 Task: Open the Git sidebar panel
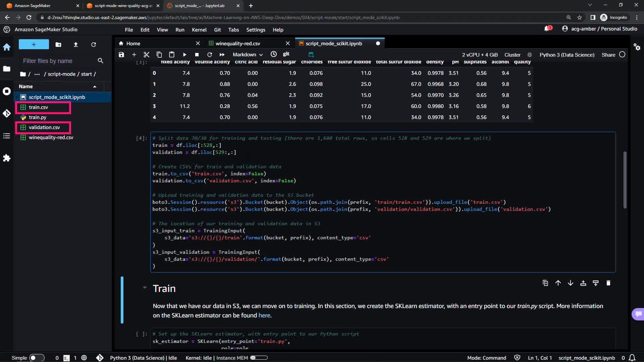click(x=7, y=113)
